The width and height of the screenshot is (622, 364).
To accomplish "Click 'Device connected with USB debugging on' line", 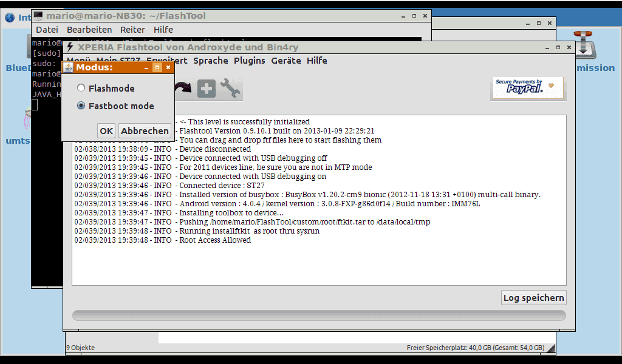I will point(200,177).
